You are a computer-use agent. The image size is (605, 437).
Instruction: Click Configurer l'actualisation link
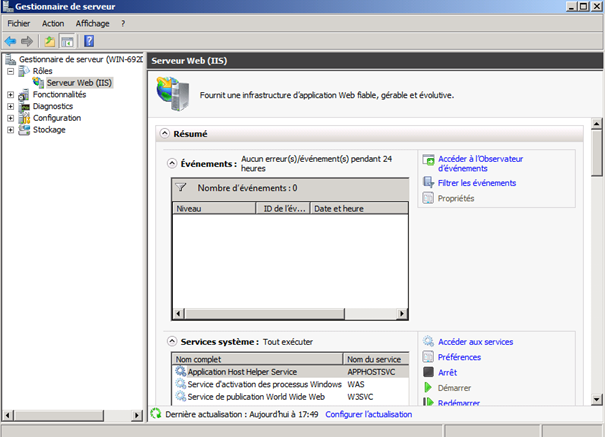tap(366, 414)
